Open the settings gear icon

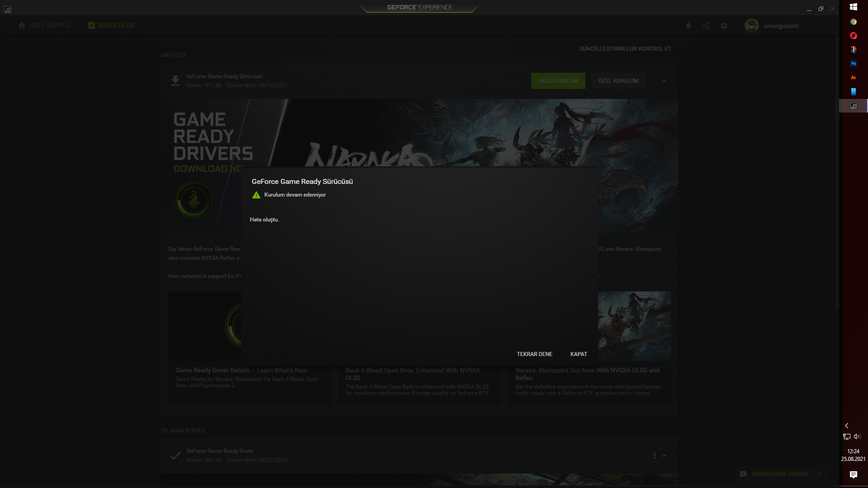[724, 26]
